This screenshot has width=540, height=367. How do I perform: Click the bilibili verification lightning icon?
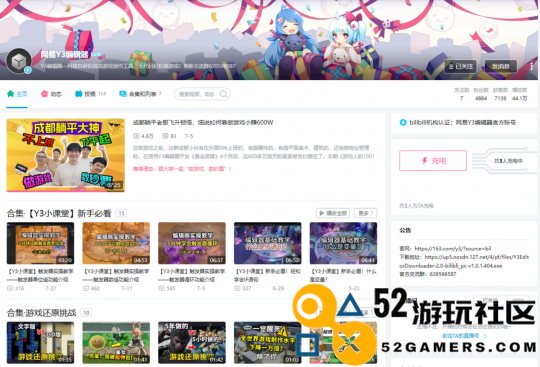[x=403, y=122]
